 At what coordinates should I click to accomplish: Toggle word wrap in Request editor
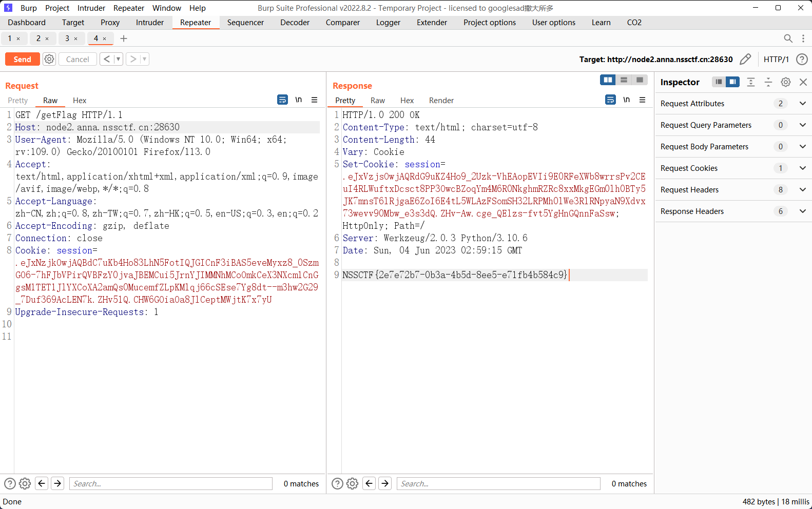point(282,100)
